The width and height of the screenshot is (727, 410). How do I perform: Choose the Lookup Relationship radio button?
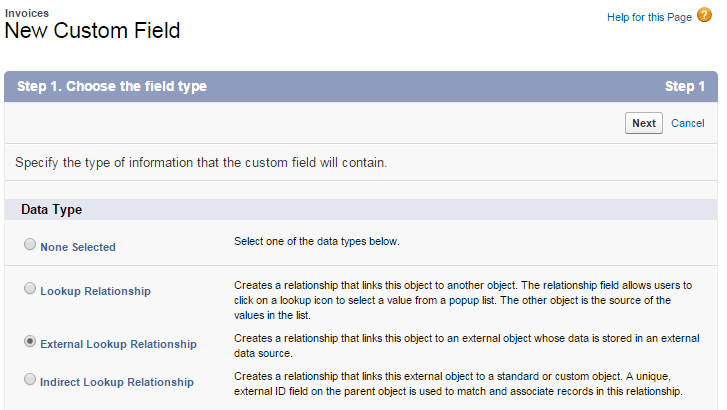(30, 289)
